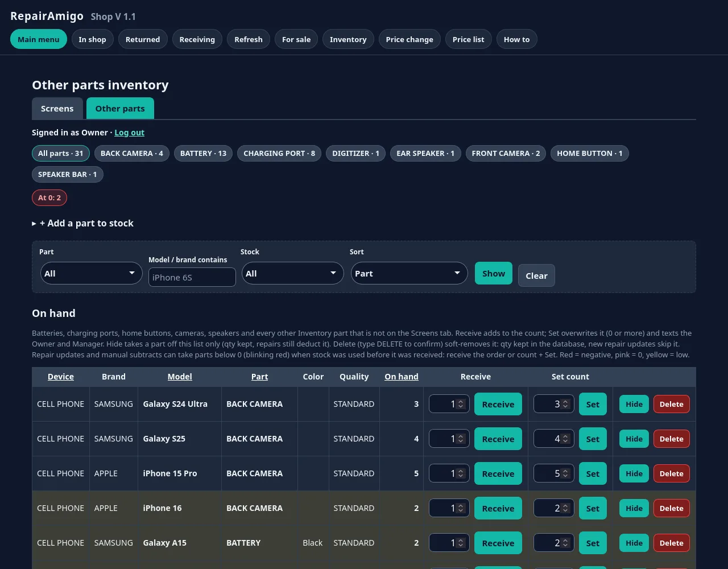Viewport: 728px width, 569px height.
Task: Open the Sort dropdown
Action: (409, 273)
